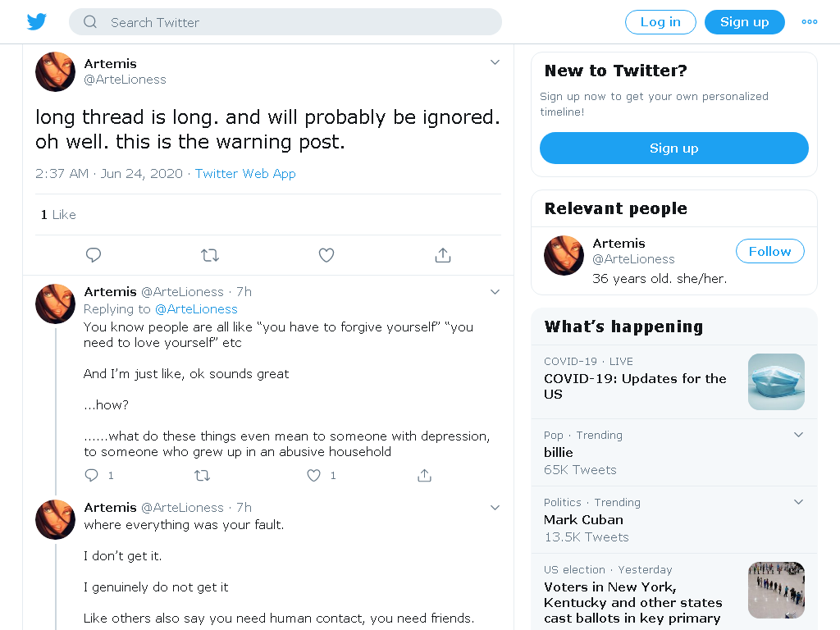This screenshot has width=840, height=630.
Task: Like the main tweet with heart icon
Action: 326,255
